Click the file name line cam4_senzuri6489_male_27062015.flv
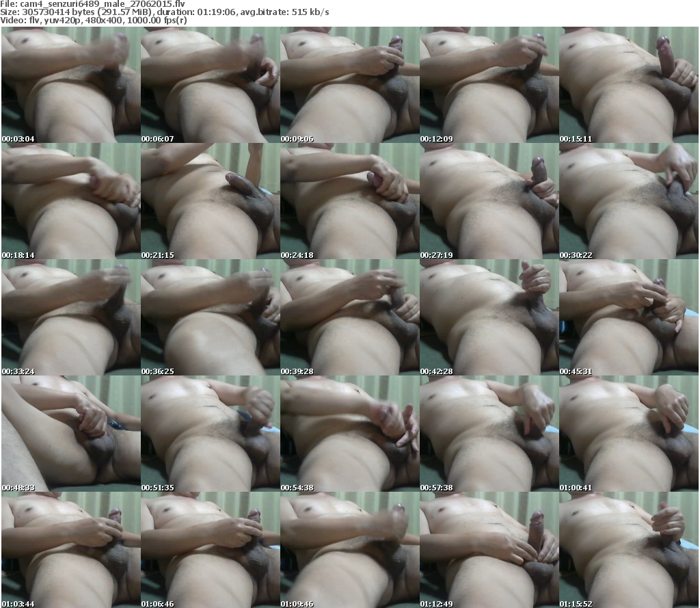 point(92,3)
